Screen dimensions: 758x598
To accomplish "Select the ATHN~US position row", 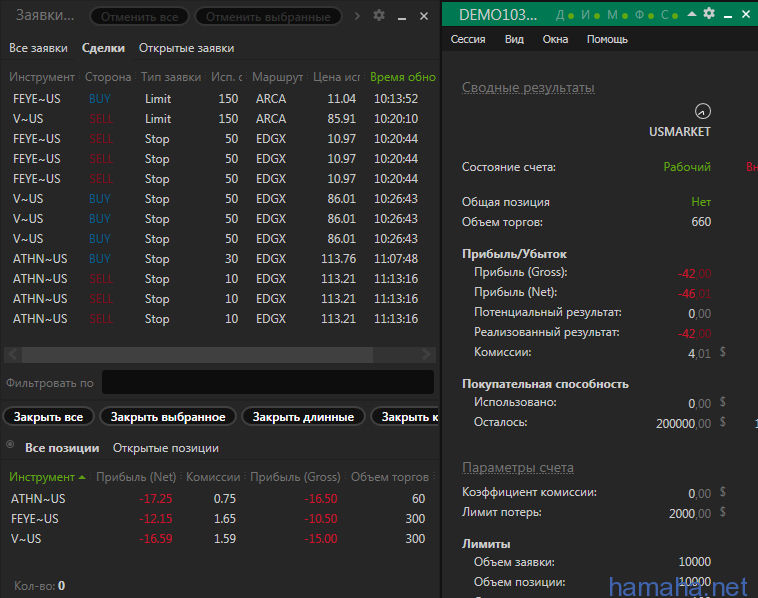I will coord(38,499).
